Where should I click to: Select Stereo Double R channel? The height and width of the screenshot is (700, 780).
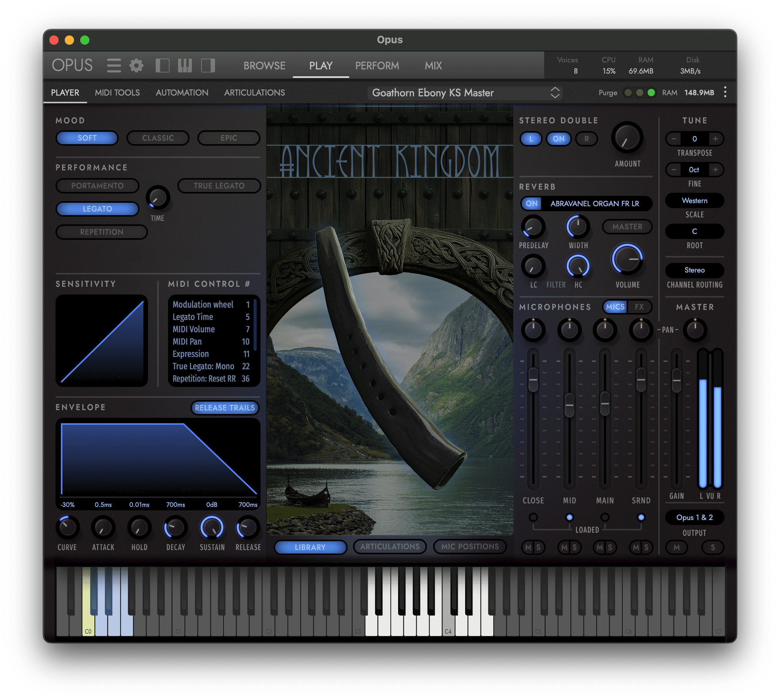point(586,138)
